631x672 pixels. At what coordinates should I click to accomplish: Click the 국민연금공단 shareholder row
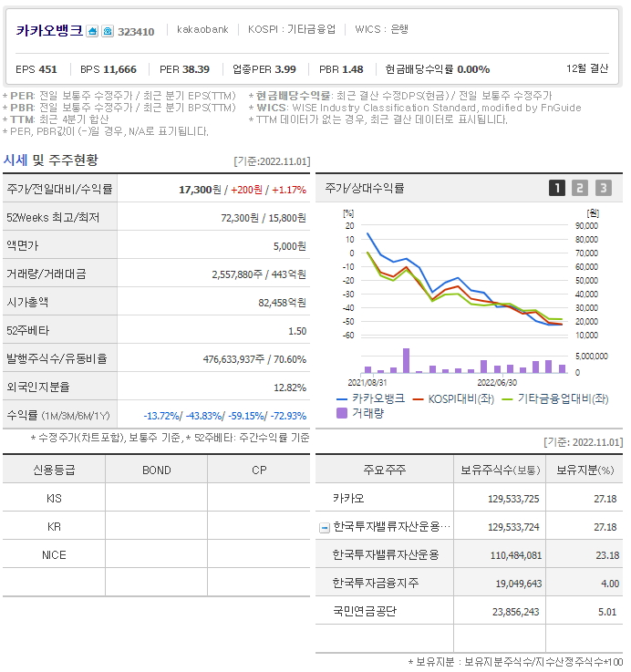469,611
